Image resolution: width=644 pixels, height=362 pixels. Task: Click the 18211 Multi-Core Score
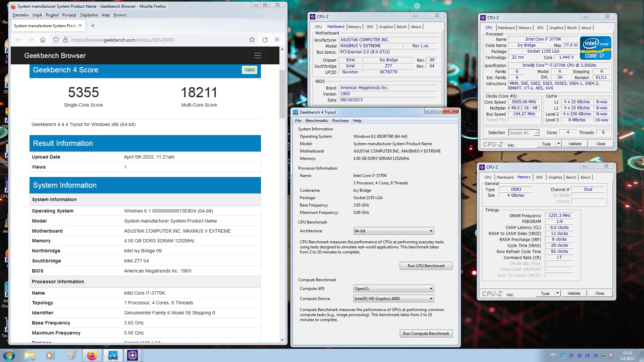pos(199,93)
